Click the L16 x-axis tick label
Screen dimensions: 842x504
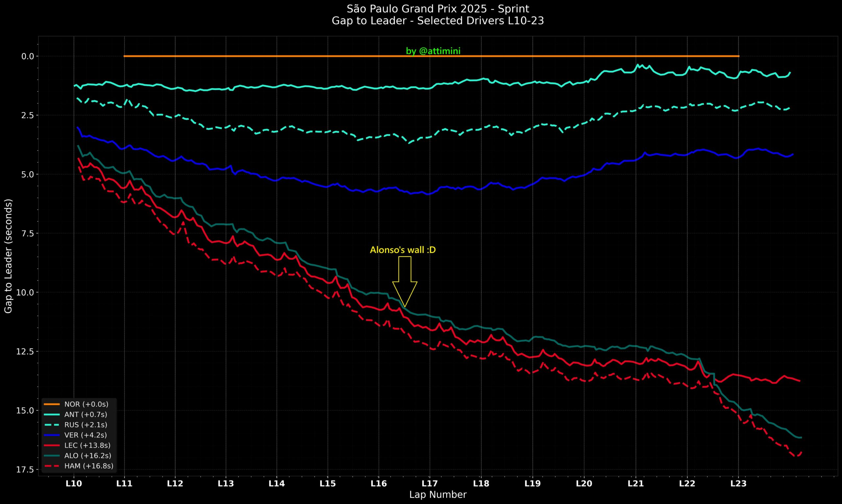[379, 484]
